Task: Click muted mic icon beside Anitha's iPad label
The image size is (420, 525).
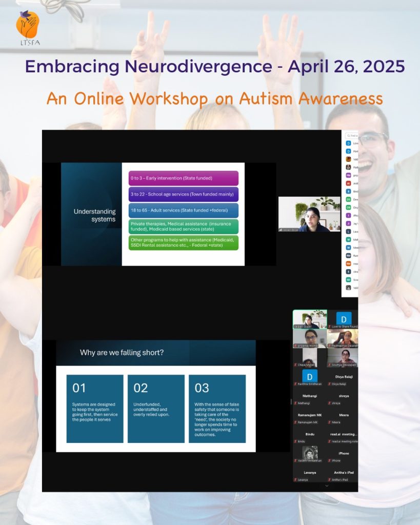Action: (330, 480)
